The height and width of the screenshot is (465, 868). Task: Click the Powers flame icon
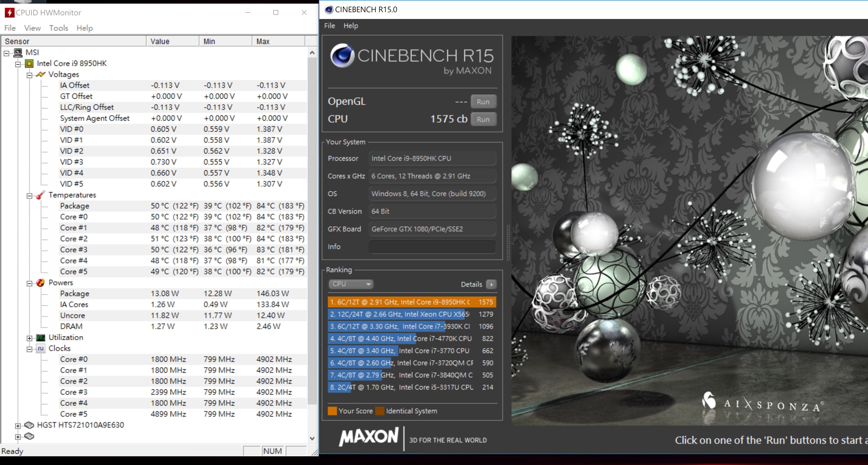[x=40, y=283]
